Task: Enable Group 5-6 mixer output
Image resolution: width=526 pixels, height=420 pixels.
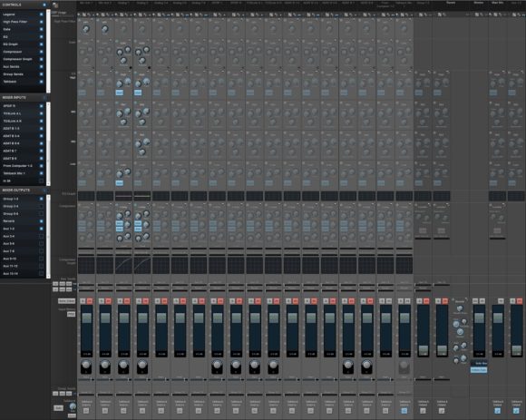Action: tap(41, 214)
